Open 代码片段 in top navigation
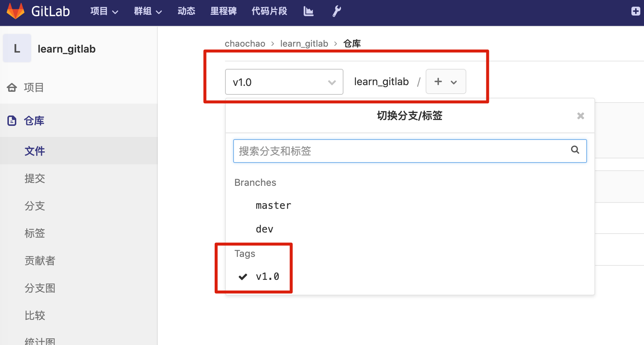This screenshot has height=345, width=644. pyautogui.click(x=269, y=11)
